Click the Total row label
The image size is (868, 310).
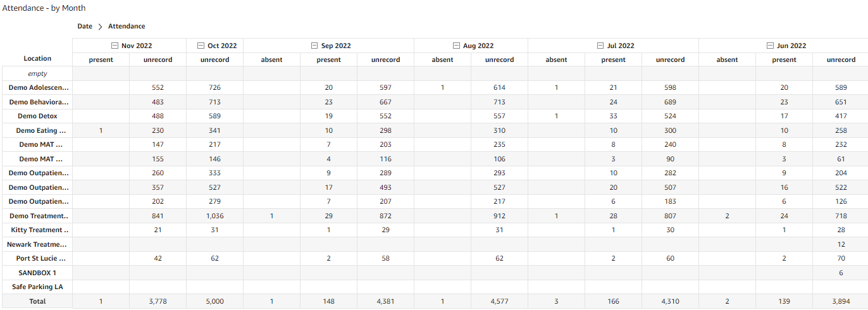[x=37, y=302]
